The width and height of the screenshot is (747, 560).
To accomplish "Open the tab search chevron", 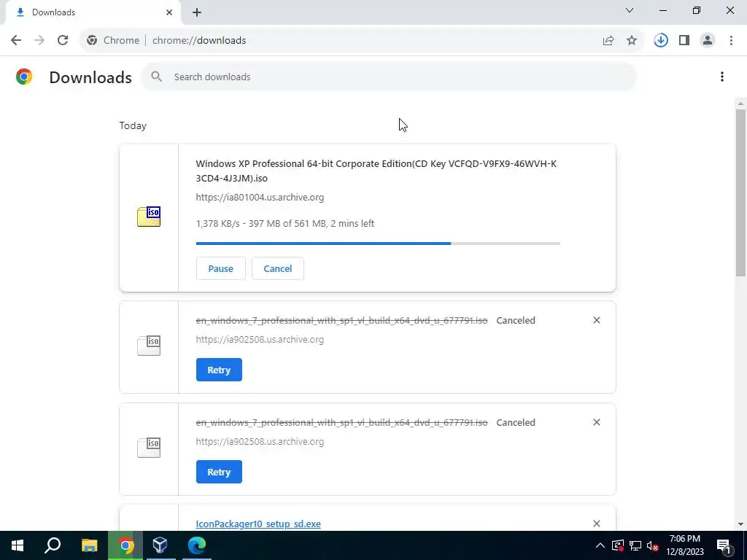I will [x=630, y=10].
